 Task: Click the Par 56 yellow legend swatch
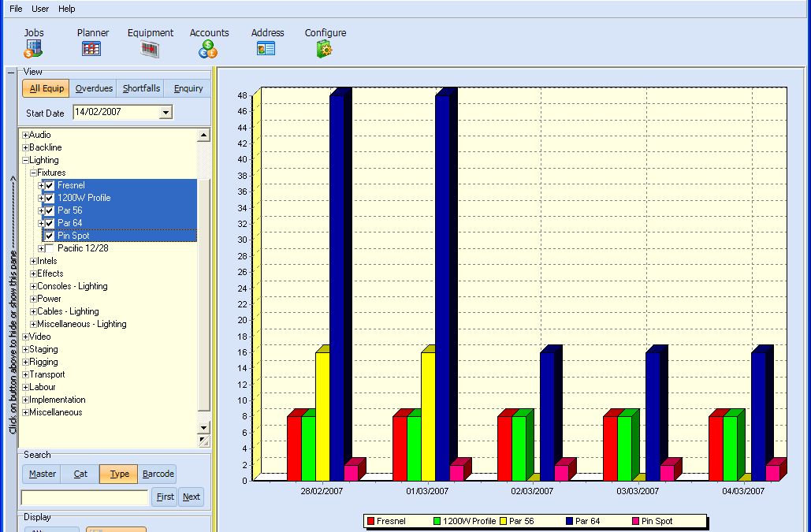coord(502,521)
